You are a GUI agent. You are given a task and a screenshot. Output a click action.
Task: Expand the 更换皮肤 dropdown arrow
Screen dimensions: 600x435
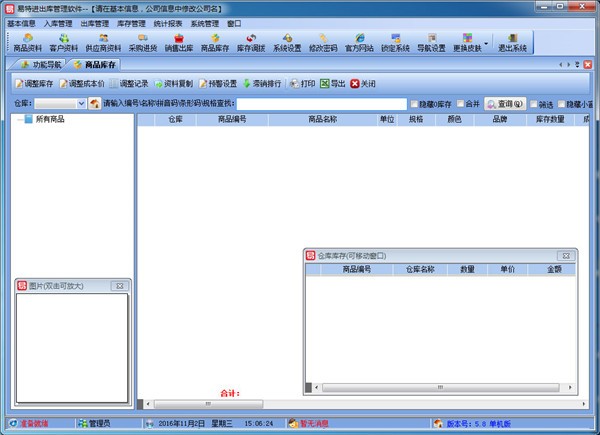point(487,42)
